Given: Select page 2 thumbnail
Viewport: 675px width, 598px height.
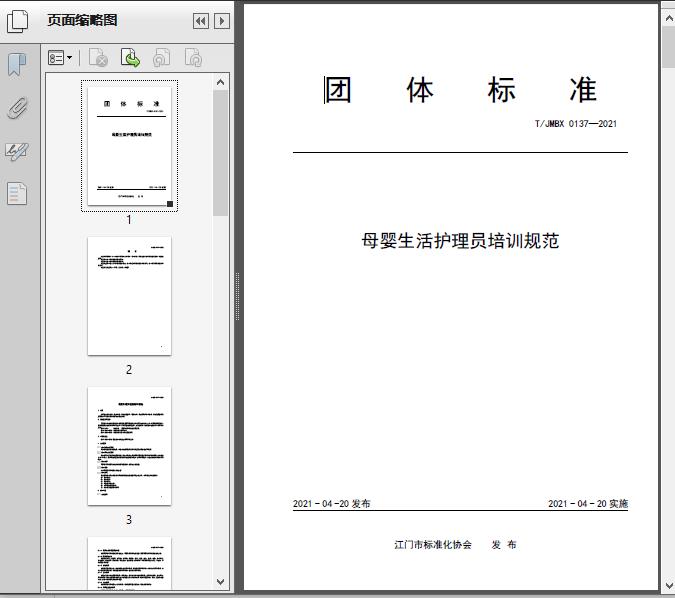Looking at the screenshot, I should (x=129, y=296).
